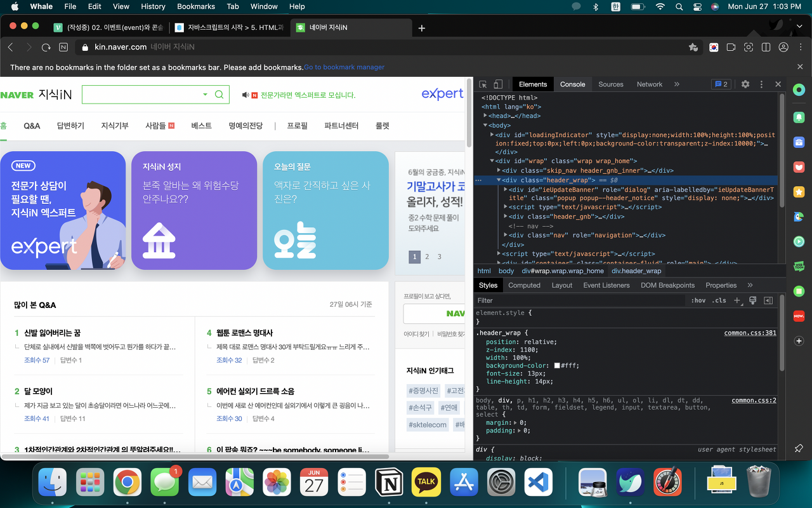Open the DevTools three-dot customize menu

click(x=761, y=84)
